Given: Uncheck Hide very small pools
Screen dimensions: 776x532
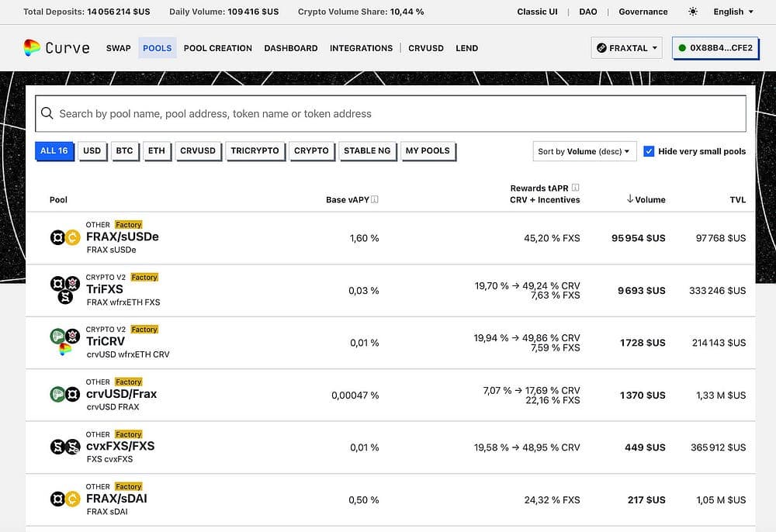Looking at the screenshot, I should (x=649, y=151).
